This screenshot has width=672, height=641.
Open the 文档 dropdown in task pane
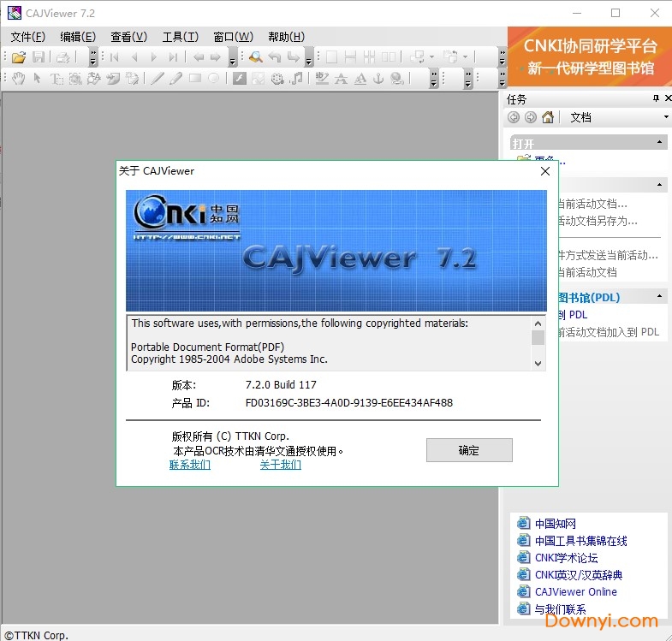coord(666,117)
